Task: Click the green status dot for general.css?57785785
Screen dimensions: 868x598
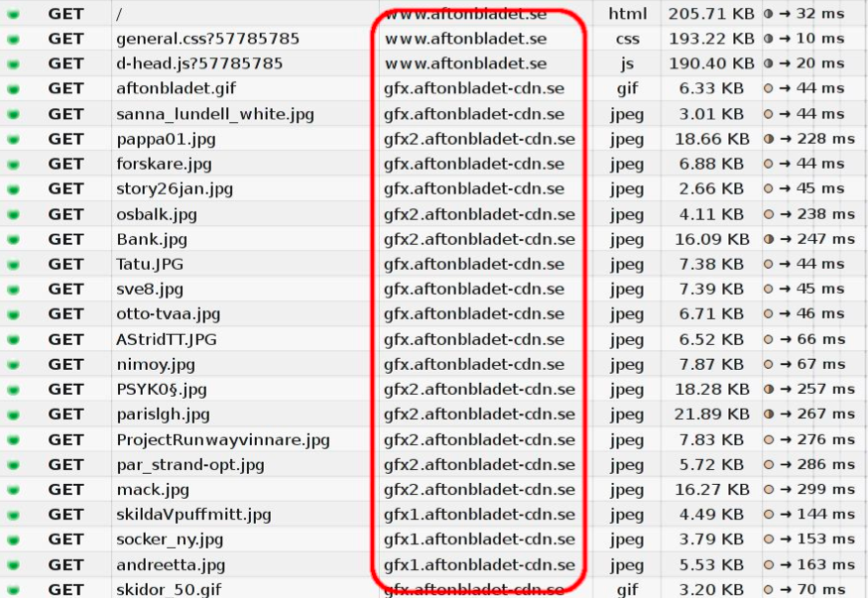Action: pos(13,40)
